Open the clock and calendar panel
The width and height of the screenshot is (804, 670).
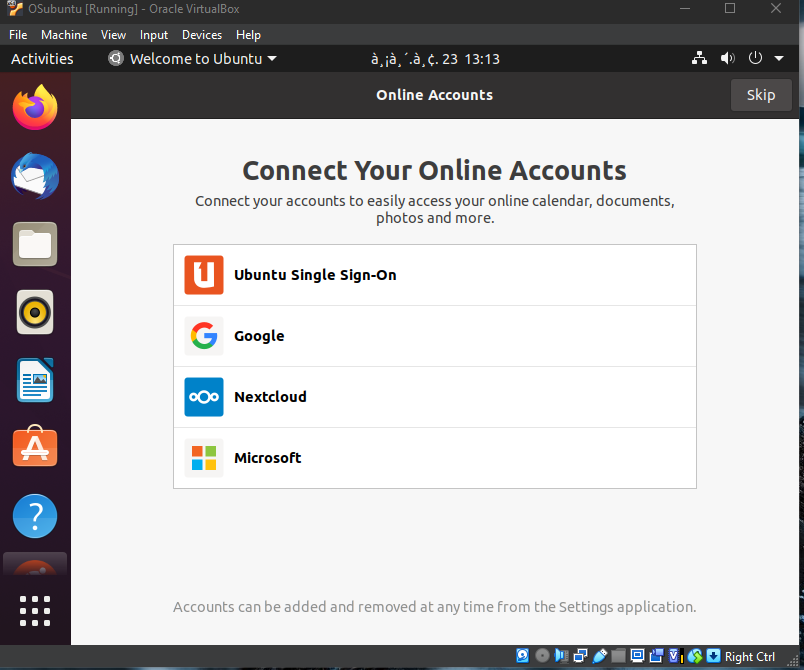pos(435,59)
